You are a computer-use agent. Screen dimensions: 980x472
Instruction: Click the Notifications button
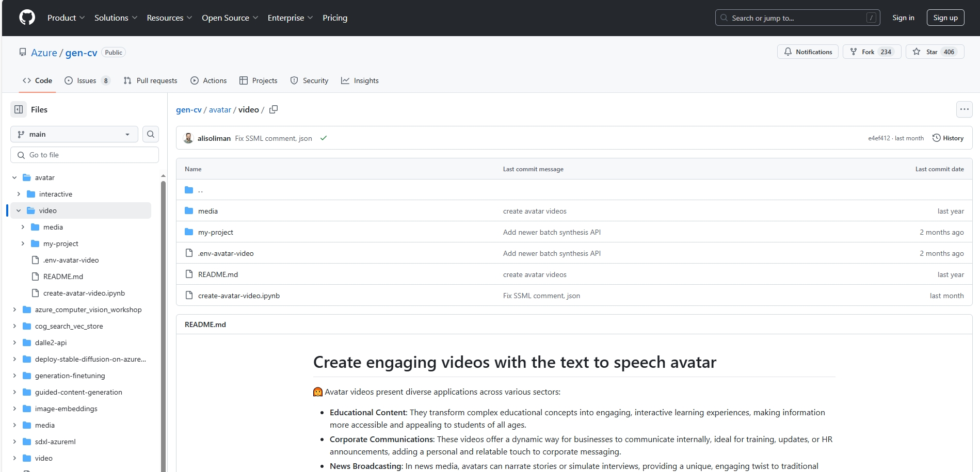pos(808,52)
